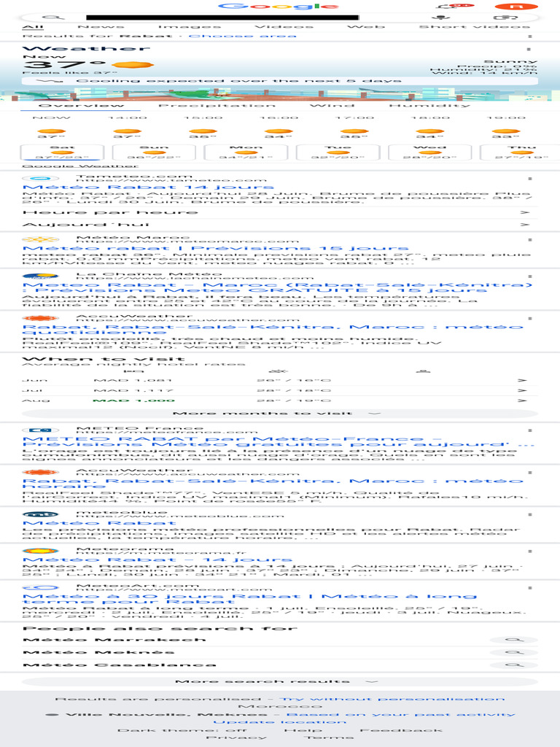This screenshot has height=747, width=560.
Task: Select the Sun daily forecast card
Action: (x=154, y=152)
